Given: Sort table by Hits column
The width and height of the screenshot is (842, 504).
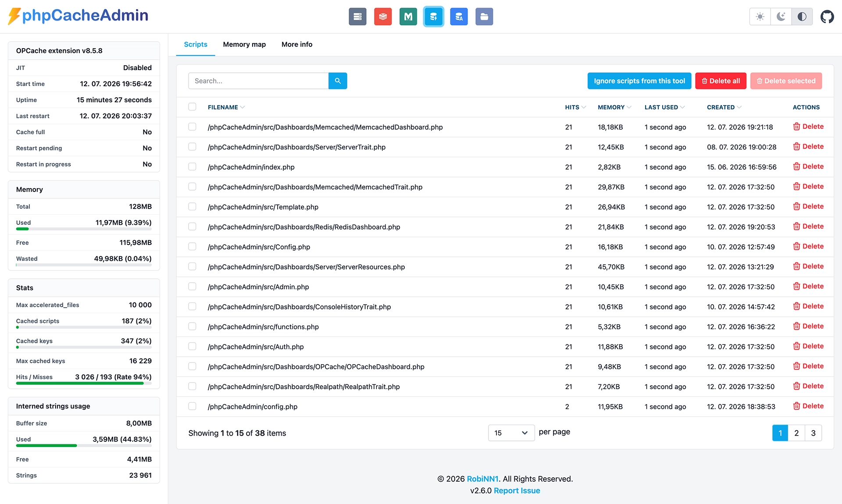Looking at the screenshot, I should click(x=575, y=107).
